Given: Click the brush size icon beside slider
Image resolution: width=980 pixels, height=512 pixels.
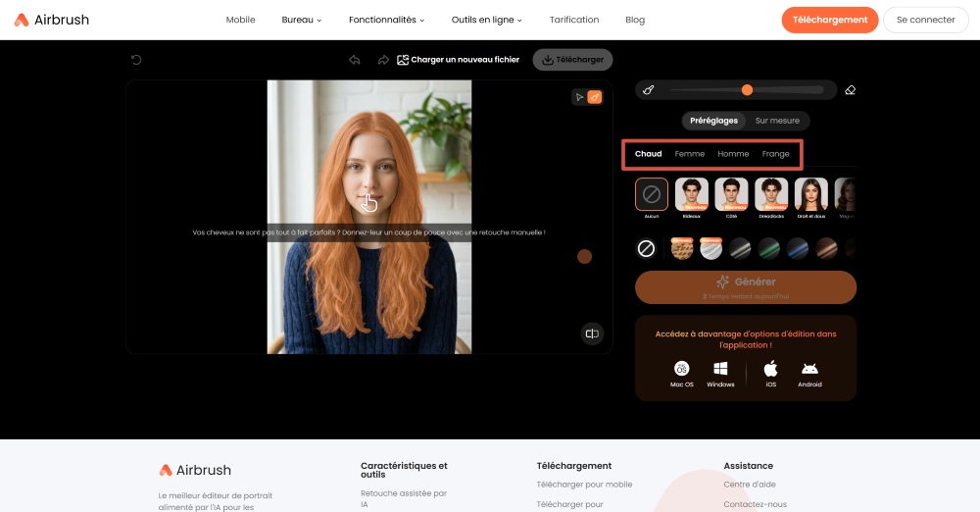Looking at the screenshot, I should point(649,90).
